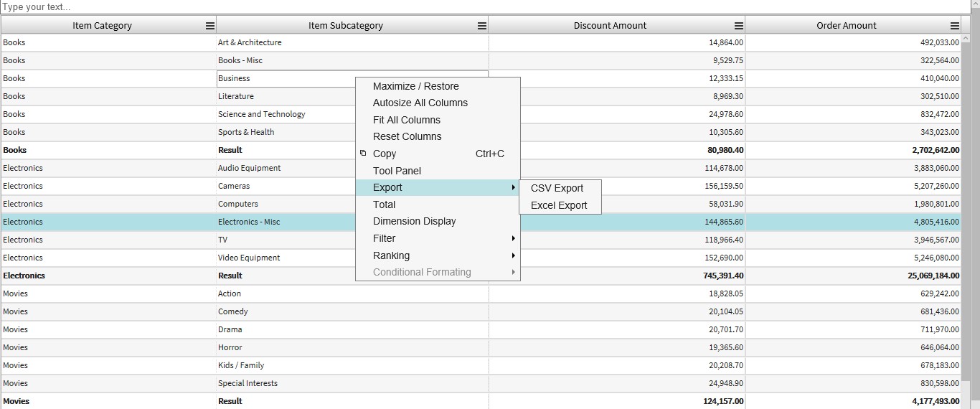Select the Total menu option
Image resolution: width=980 pixels, height=409 pixels.
tap(384, 204)
